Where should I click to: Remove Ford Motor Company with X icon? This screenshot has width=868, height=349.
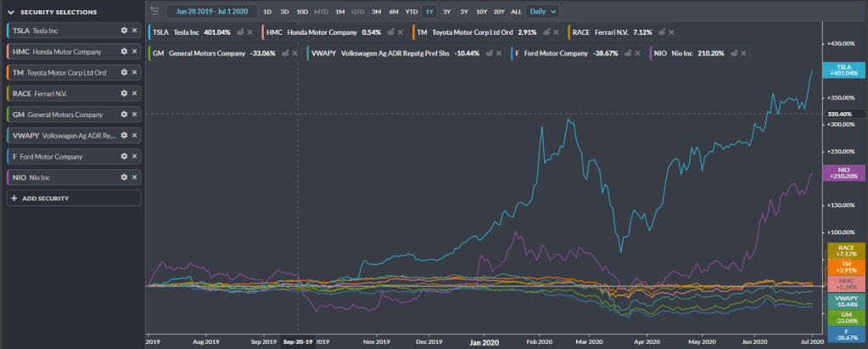134,156
